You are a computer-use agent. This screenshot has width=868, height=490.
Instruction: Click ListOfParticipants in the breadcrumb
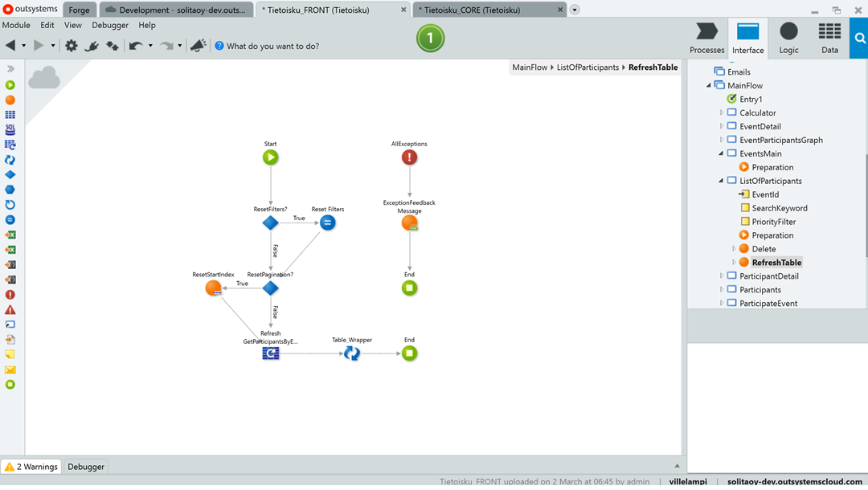[x=588, y=67]
